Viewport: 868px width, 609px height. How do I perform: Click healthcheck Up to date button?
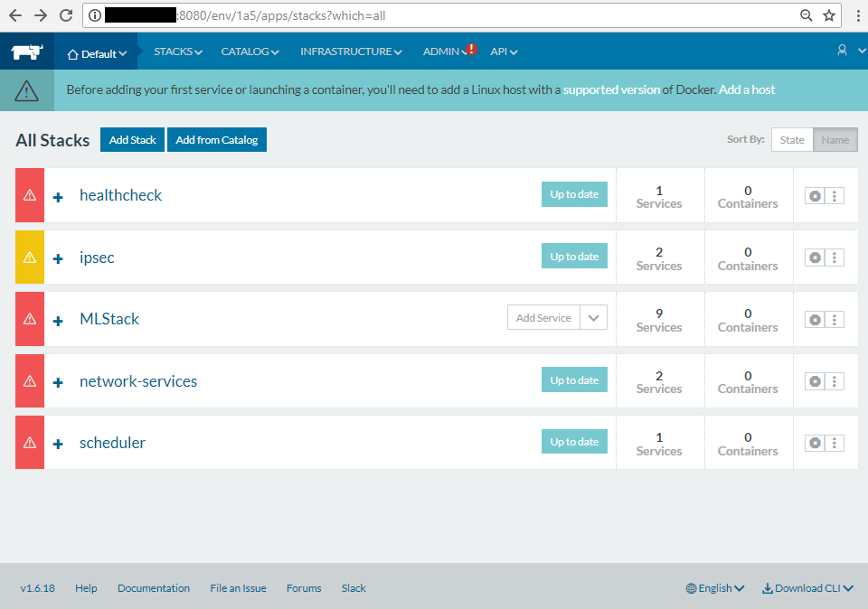[574, 194]
